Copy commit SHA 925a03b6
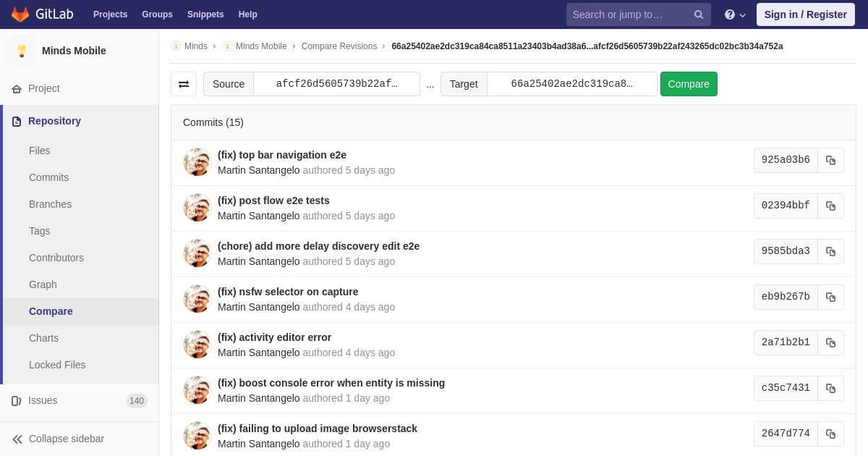Screen dimensions: 868x456 click(830, 161)
